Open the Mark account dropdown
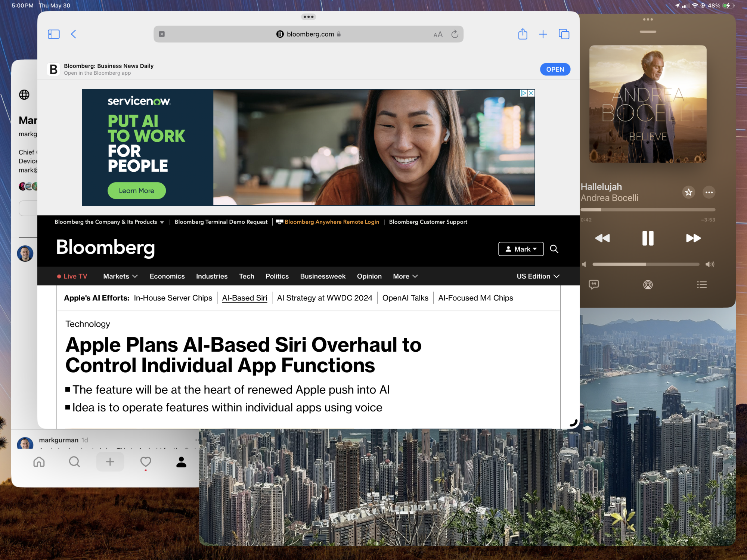 521,249
